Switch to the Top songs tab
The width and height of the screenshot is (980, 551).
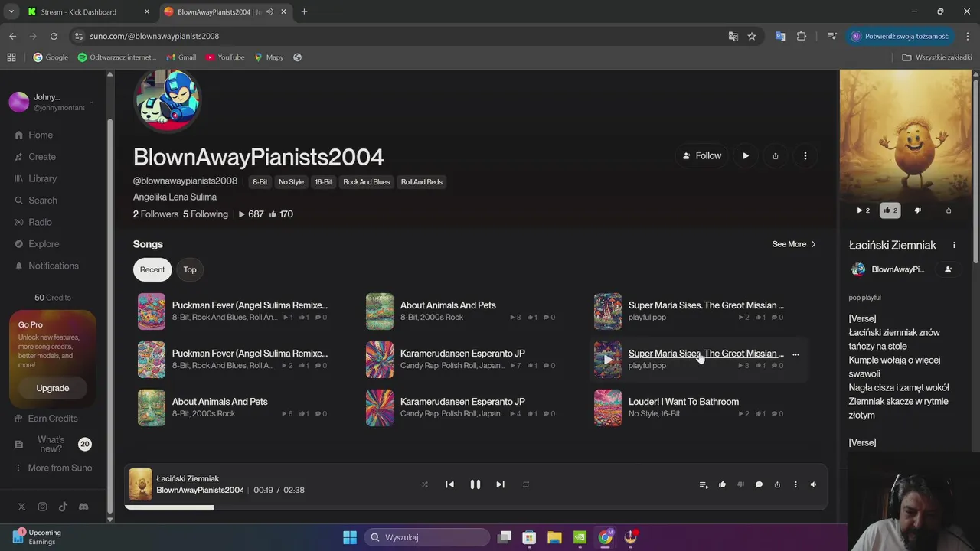click(x=190, y=269)
